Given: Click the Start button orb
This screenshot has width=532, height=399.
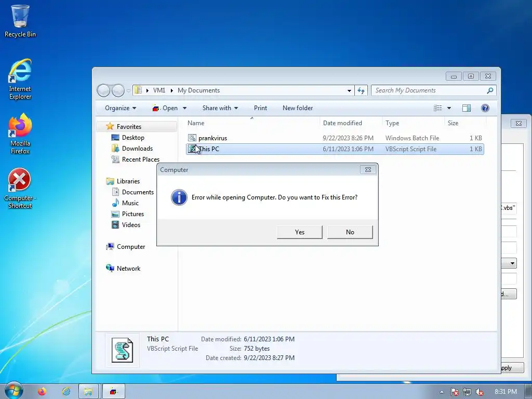Looking at the screenshot, I should 14,391.
